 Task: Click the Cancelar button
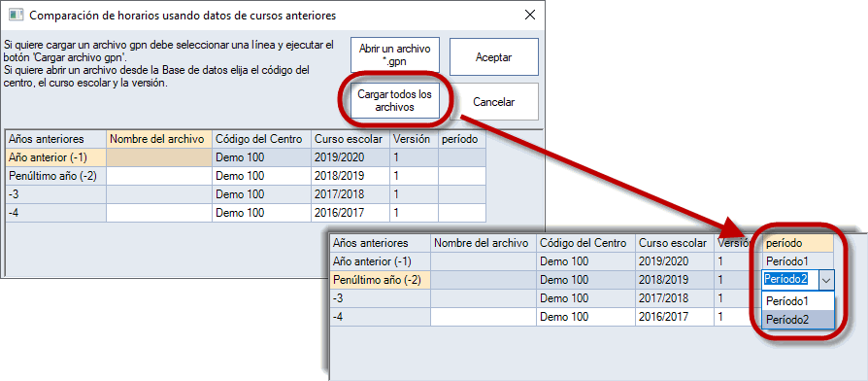tap(493, 102)
